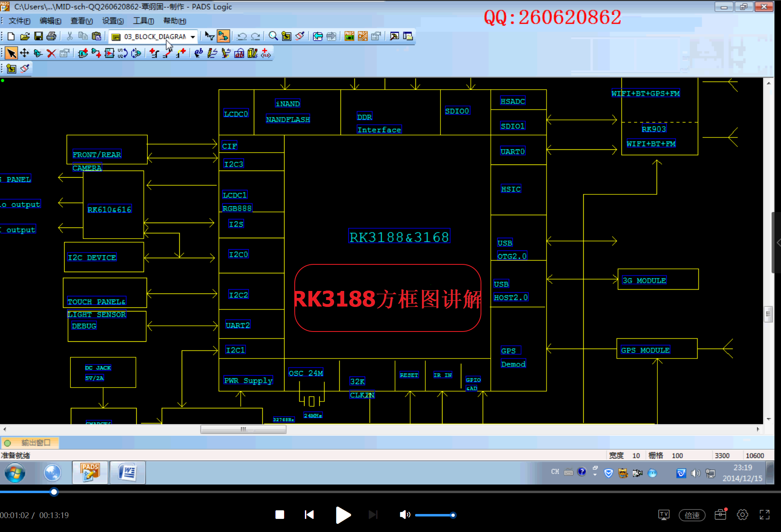This screenshot has width=781, height=532.
Task: Open the 文件(F) menu
Action: coord(19,21)
